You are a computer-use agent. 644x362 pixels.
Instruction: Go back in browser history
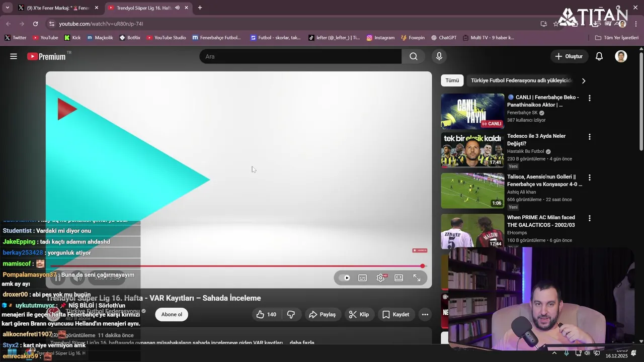(x=8, y=24)
